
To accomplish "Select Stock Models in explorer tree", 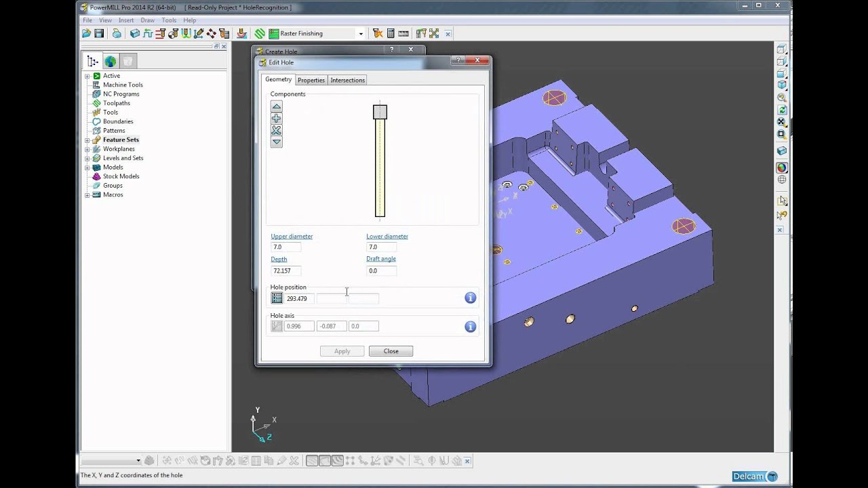I will pos(121,176).
